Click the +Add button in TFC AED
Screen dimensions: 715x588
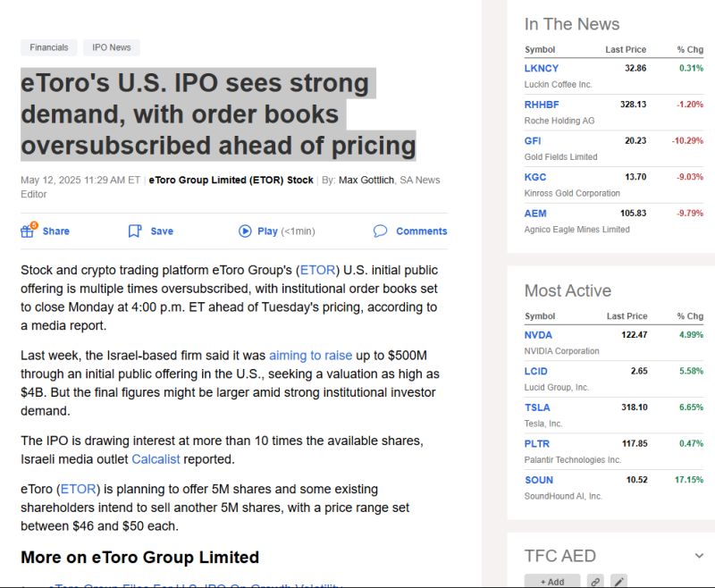coord(552,581)
